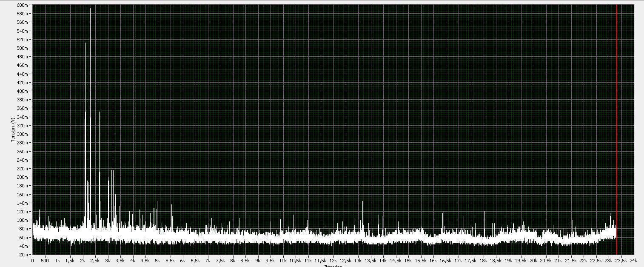The height and width of the screenshot is (267, 644).
Task: Click the 200m Y-axis tick label
Action: click(24, 177)
